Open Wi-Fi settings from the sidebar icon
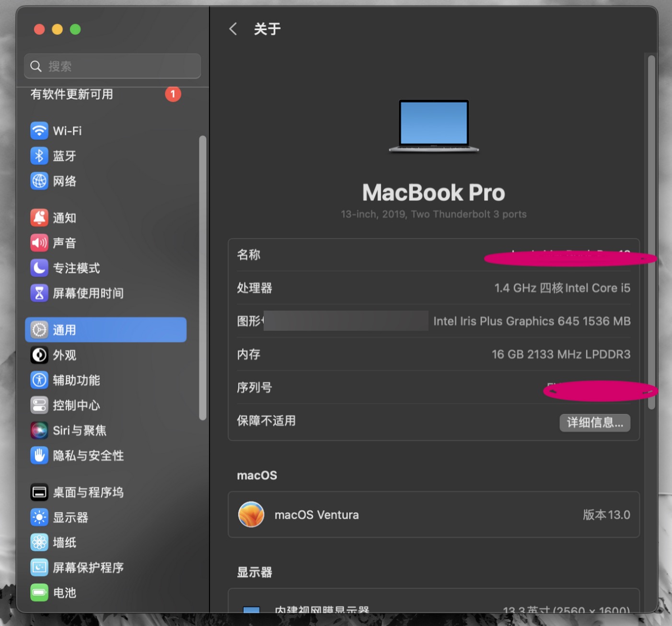The height and width of the screenshot is (626, 672). 39,130
